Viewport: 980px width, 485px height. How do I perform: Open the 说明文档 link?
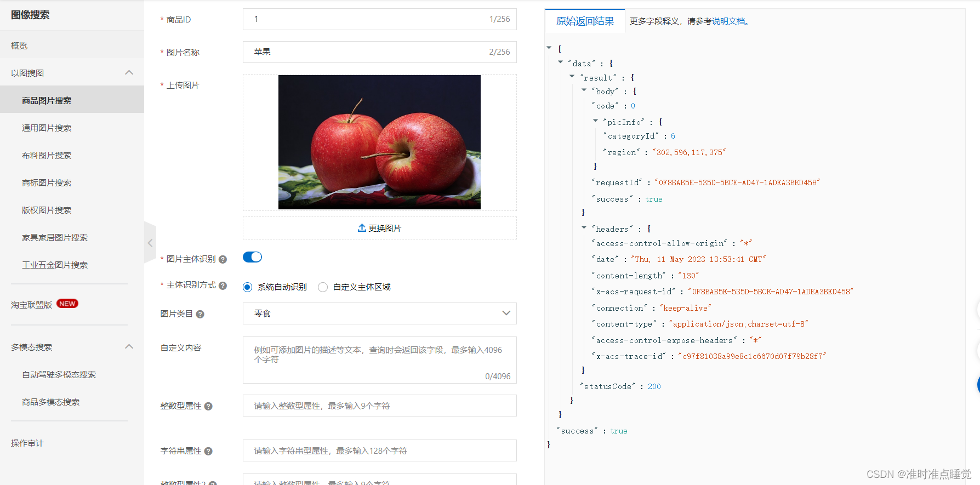tap(728, 21)
